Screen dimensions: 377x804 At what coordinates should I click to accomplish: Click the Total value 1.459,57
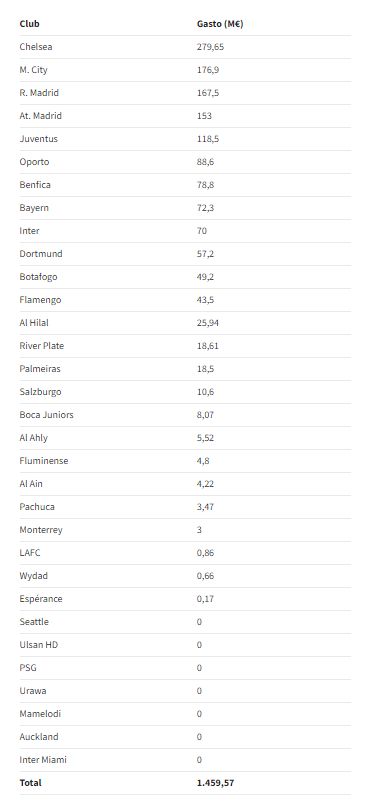tap(215, 783)
